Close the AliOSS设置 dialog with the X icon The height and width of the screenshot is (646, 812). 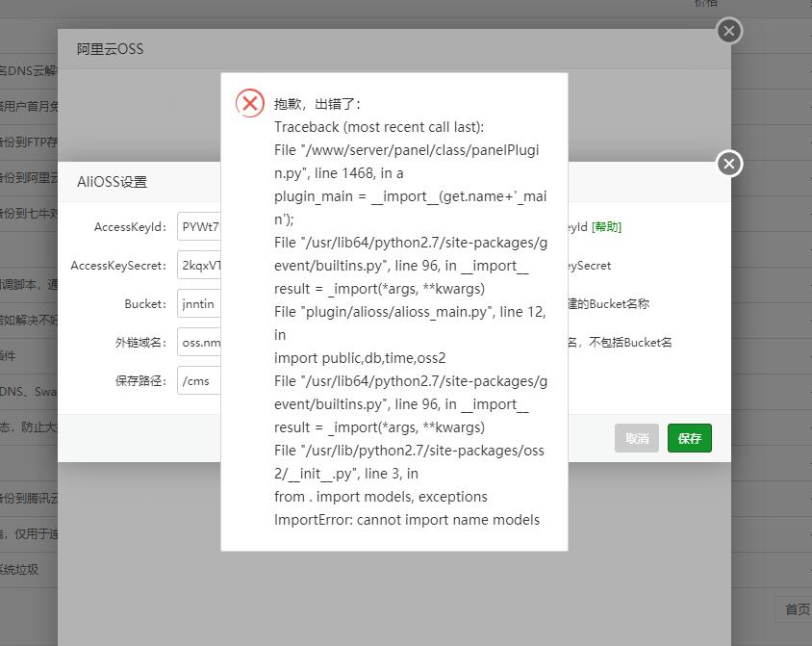point(729,164)
